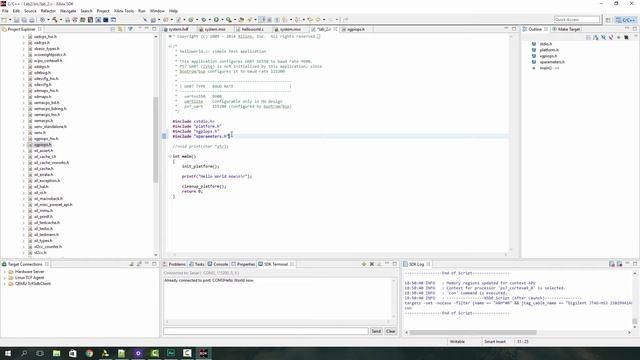Viewport: 640px width, 360px height.
Task: Click the green Run launch icon
Action: pos(216,20)
